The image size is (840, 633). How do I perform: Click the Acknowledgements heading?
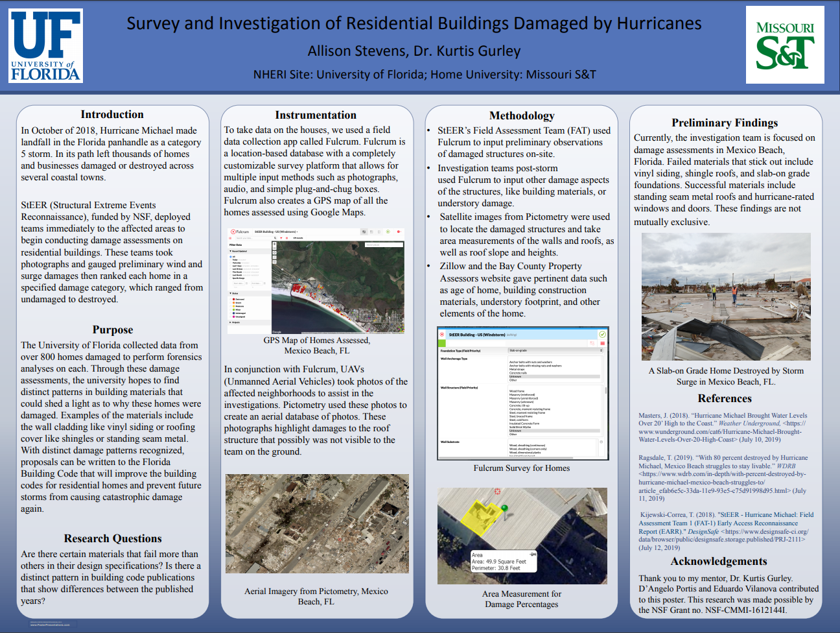719,561
